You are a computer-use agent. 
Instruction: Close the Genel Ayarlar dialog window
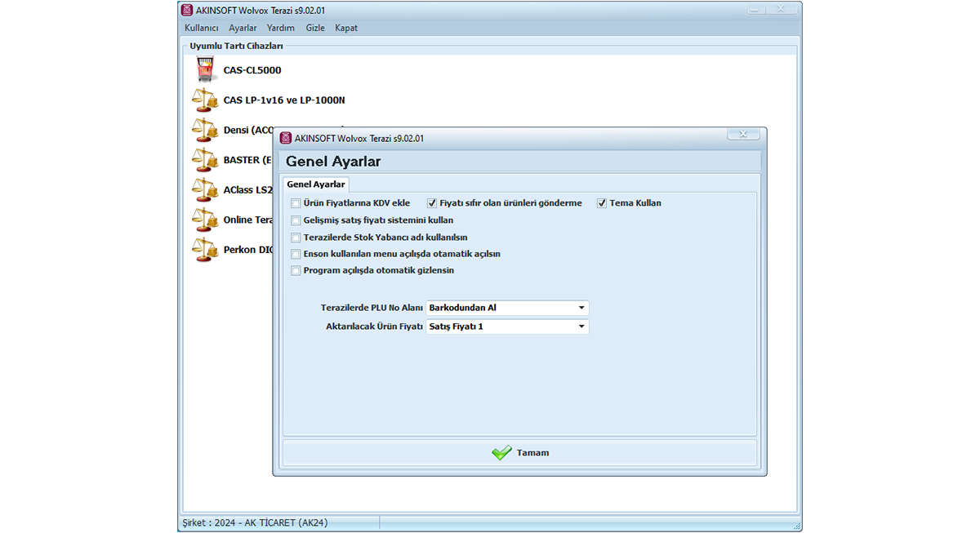(x=742, y=135)
